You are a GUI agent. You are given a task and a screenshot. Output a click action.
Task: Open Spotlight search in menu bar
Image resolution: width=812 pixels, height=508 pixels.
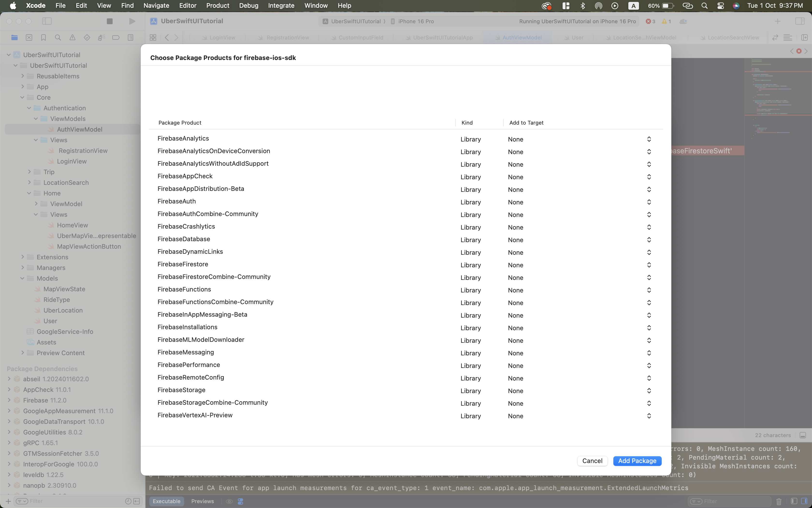tap(704, 6)
